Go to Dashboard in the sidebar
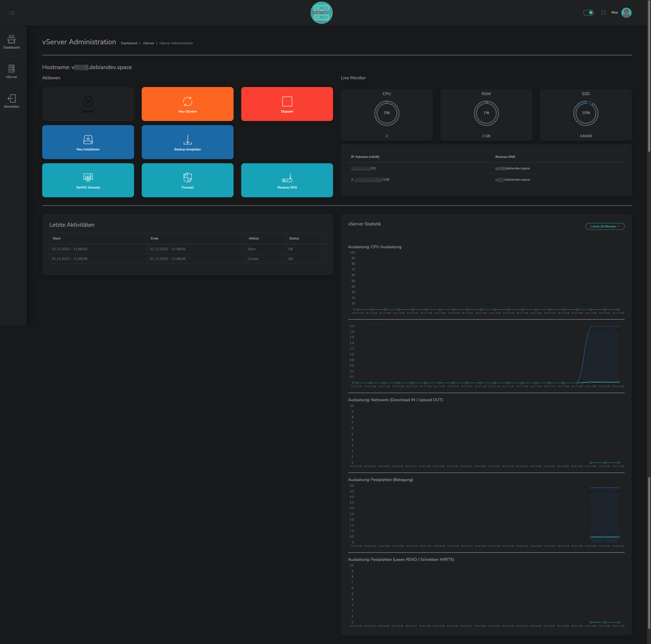The height and width of the screenshot is (644, 651). point(11,42)
